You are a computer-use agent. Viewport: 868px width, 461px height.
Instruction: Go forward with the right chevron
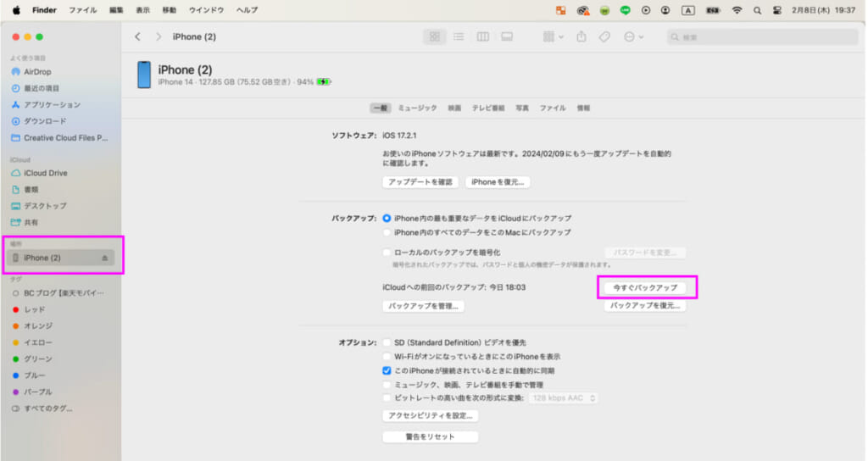tap(159, 36)
